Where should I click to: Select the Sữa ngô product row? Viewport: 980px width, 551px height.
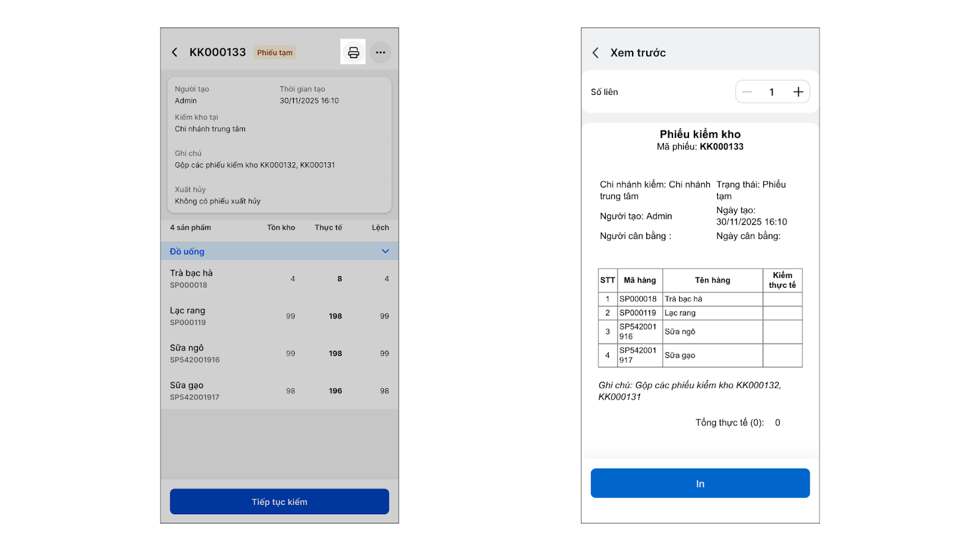click(279, 353)
